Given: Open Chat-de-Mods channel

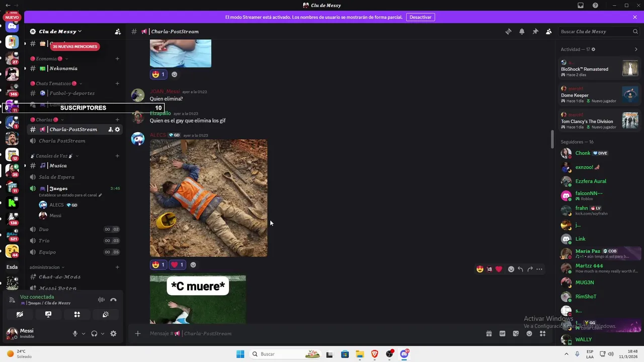Looking at the screenshot, I should point(74,277).
